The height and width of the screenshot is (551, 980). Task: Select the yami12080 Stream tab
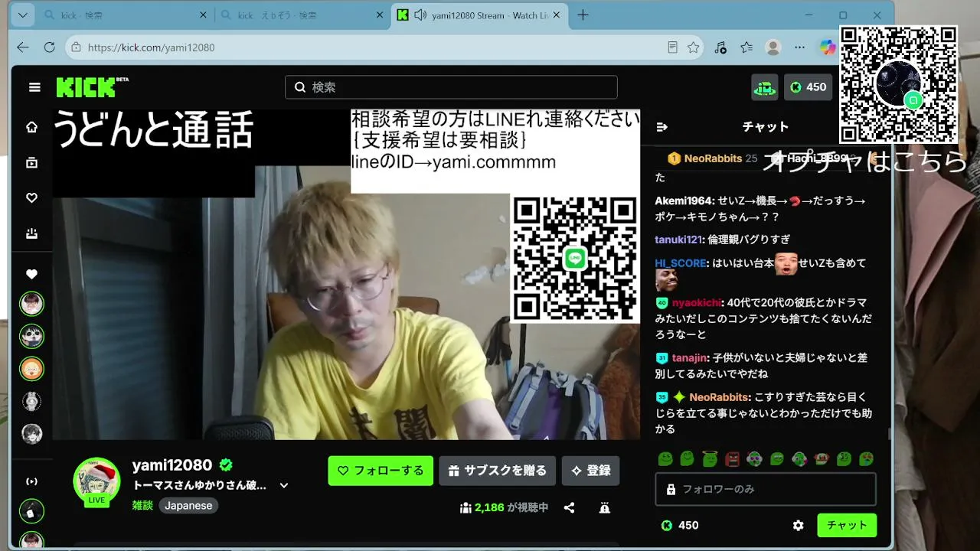[479, 15]
